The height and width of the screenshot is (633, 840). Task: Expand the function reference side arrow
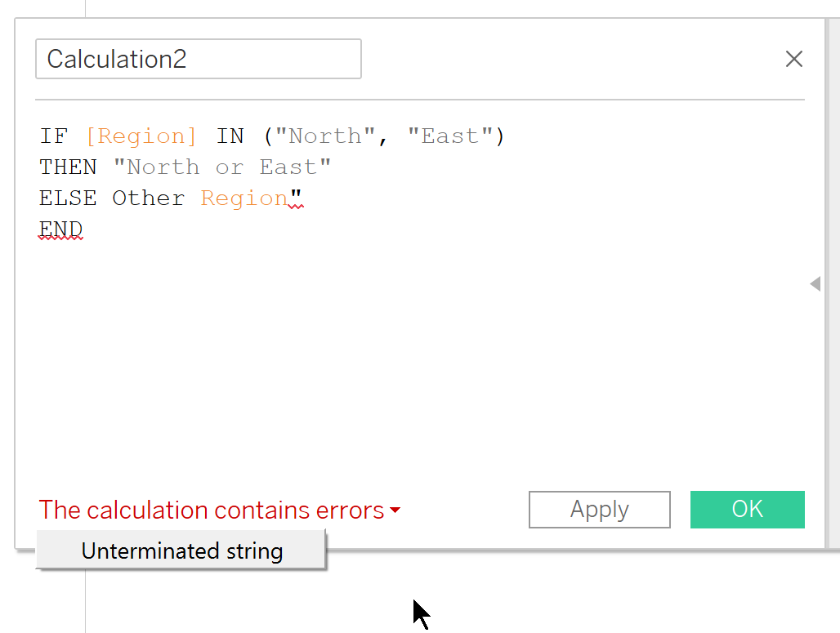815,284
